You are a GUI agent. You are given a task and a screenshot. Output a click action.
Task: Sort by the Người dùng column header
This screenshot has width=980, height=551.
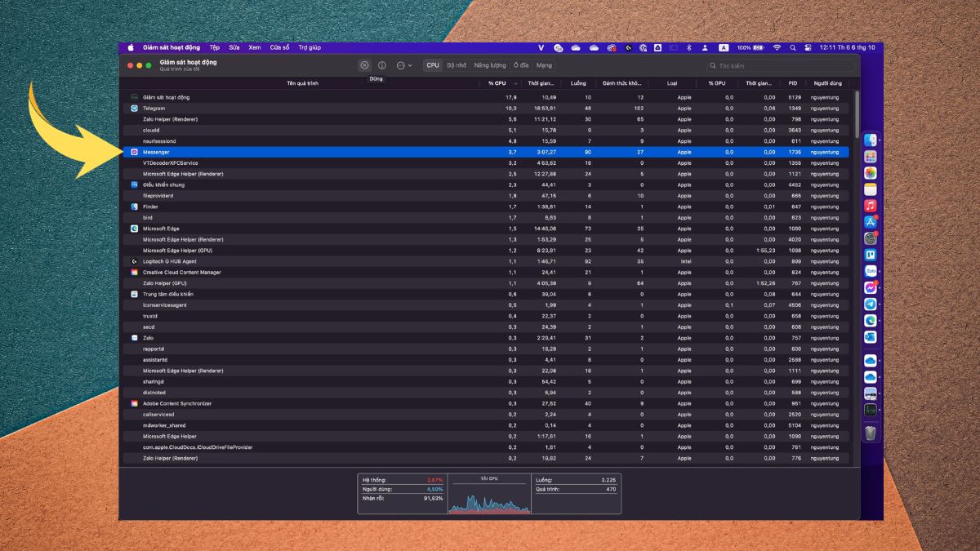point(827,83)
